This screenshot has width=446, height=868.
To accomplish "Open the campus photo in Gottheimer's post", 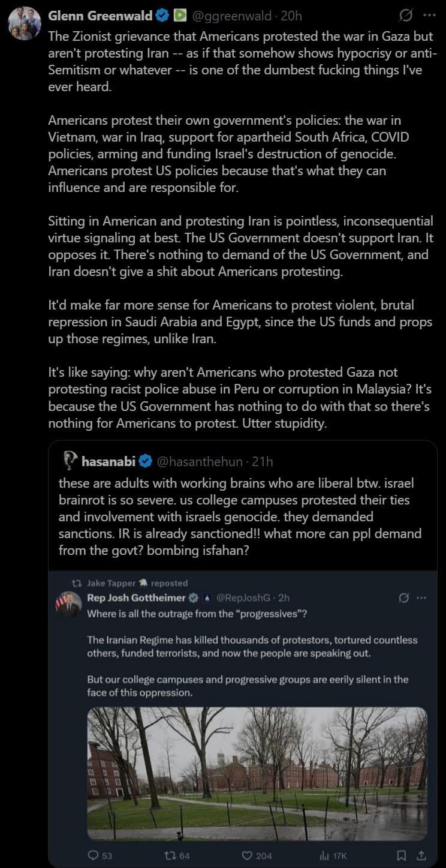I will [257, 773].
